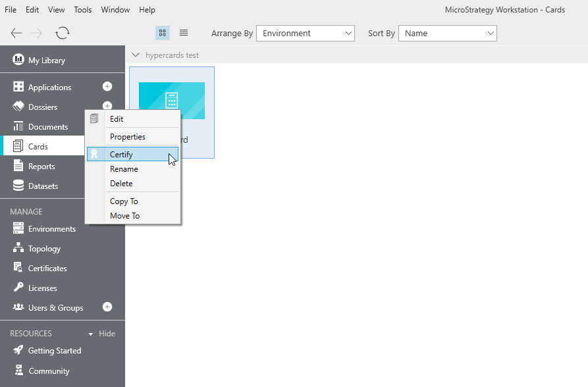Viewport: 588px width, 387px height.
Task: Switch to list view icon
Action: (x=183, y=33)
